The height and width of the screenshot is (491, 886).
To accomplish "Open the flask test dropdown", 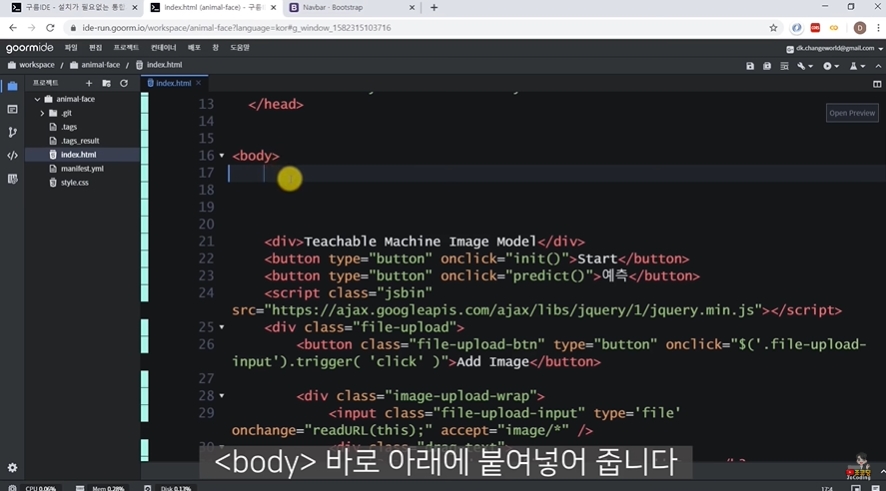I will [857, 66].
